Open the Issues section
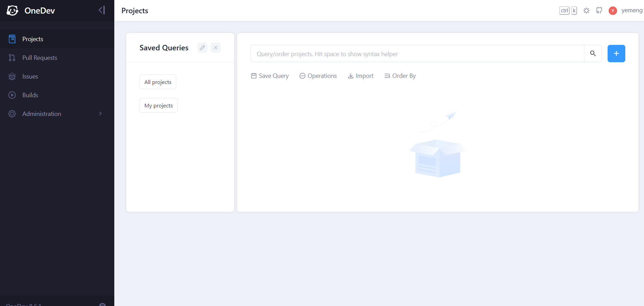The width and height of the screenshot is (644, 306). tap(30, 76)
